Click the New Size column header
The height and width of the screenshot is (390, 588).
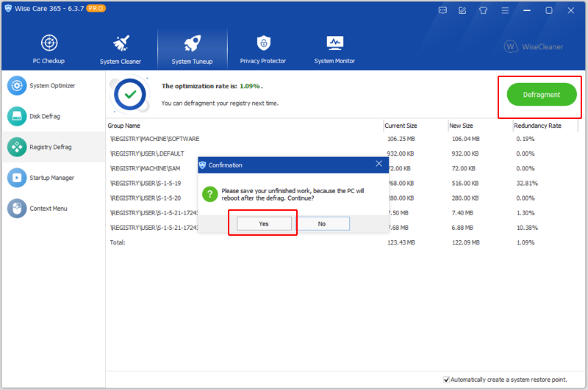[x=462, y=126]
